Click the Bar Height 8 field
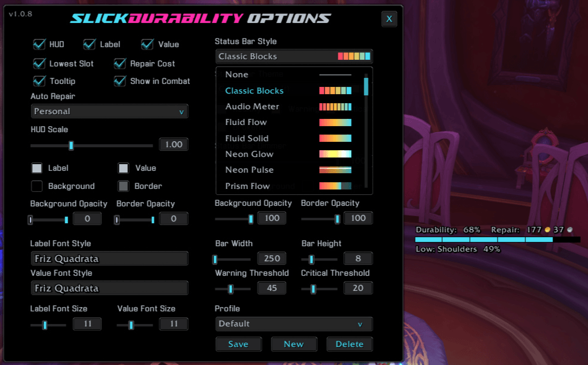This screenshot has width=588, height=365. [x=358, y=258]
